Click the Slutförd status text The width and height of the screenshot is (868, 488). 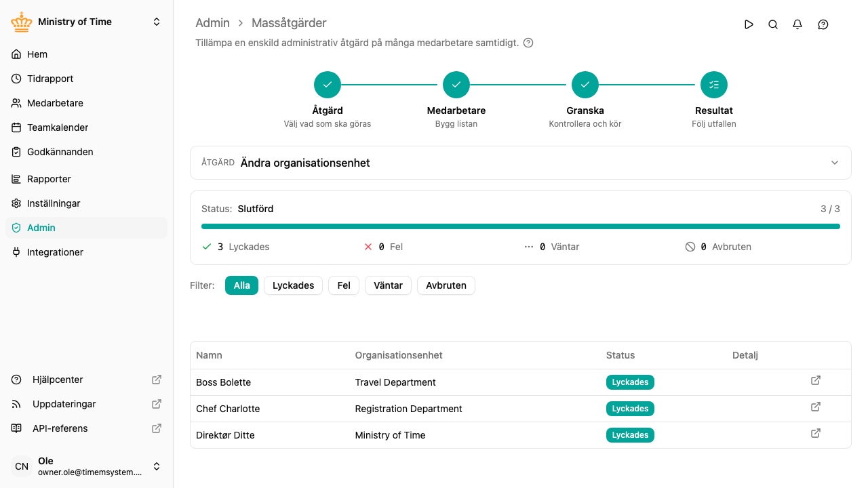click(256, 209)
